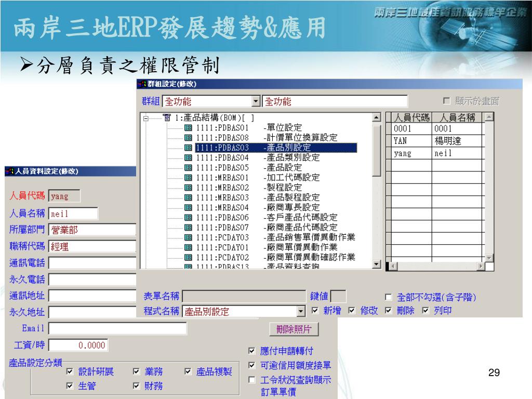Uncheck the 刪除 permission checkbox

[389, 311]
